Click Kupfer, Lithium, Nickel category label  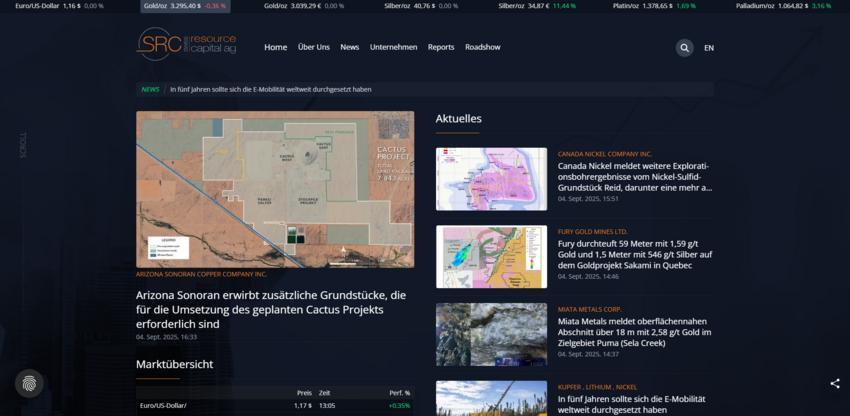point(597,387)
